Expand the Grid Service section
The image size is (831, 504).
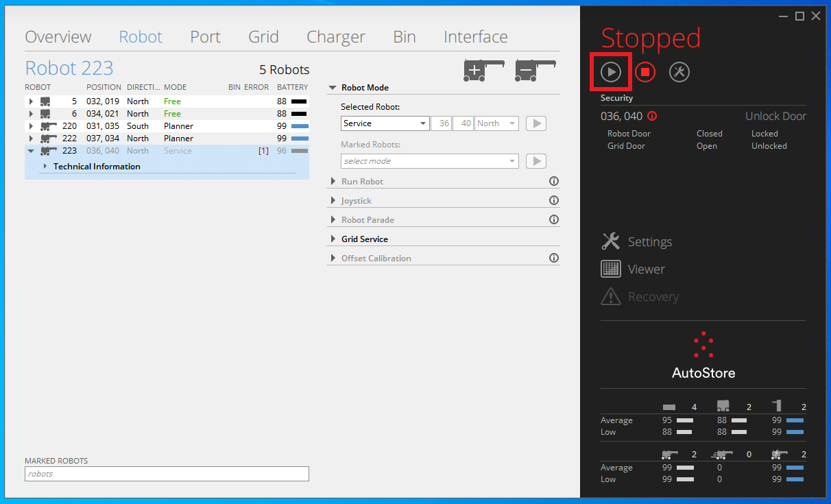(x=364, y=239)
